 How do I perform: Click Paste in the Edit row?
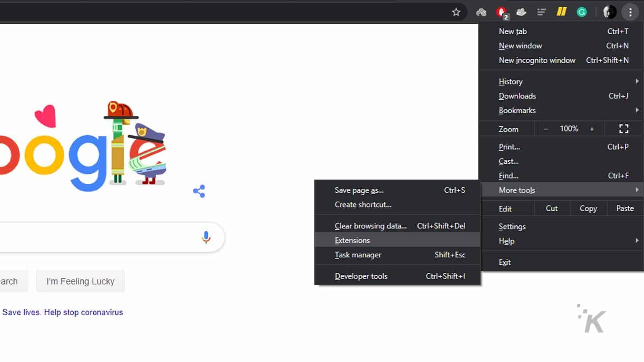(625, 208)
